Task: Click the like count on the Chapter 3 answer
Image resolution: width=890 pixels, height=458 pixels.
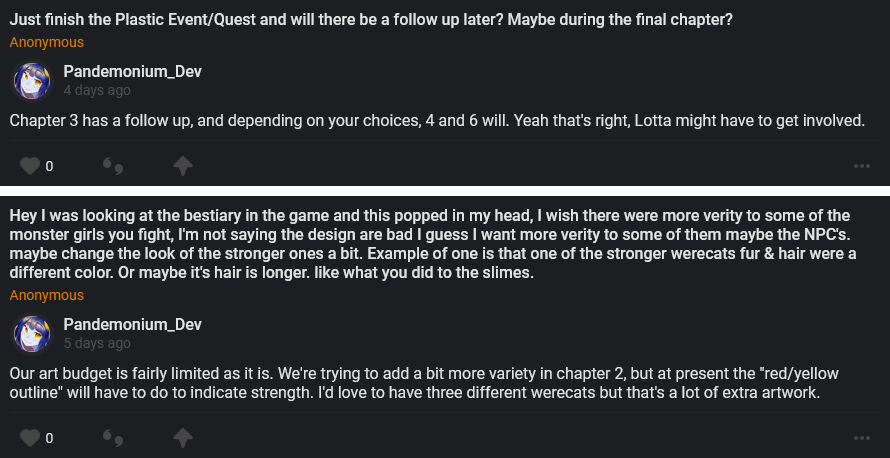Action: click(x=49, y=166)
